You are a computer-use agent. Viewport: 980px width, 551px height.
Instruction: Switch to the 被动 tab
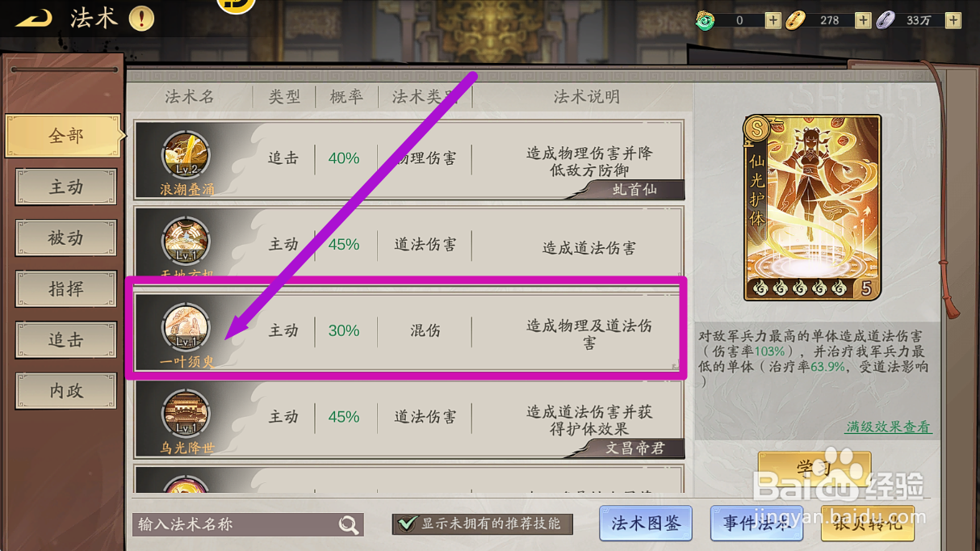(x=66, y=238)
